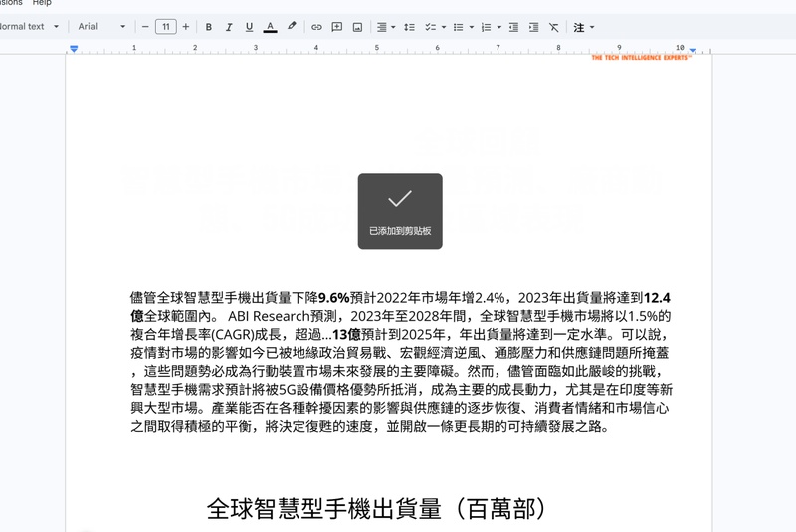Expand the bulleted list options arrow
Image resolution: width=796 pixels, height=532 pixels.
pos(472,27)
